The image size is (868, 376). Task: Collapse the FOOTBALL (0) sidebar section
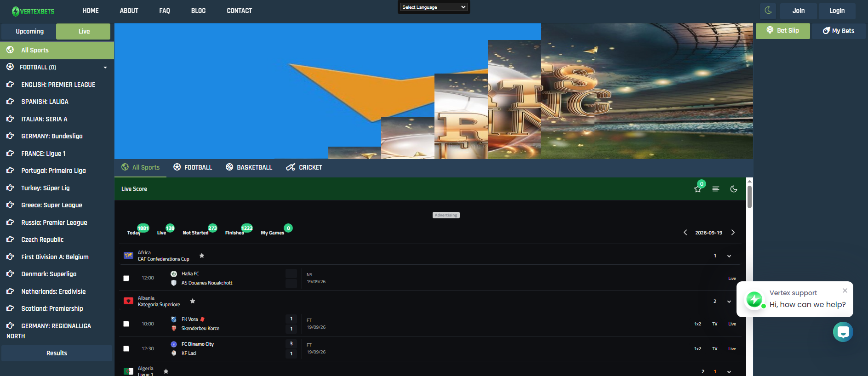[x=105, y=68]
